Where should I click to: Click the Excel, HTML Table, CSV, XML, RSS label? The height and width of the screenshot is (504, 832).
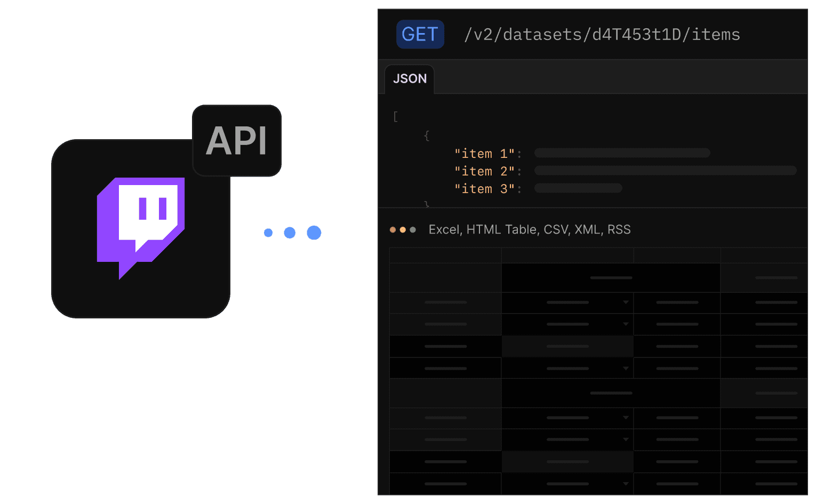[x=530, y=229]
